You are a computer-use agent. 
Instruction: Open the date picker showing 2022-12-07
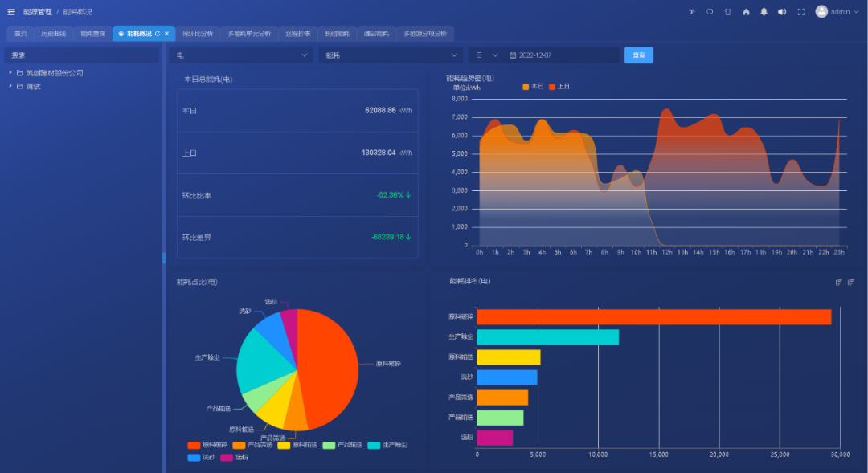pos(561,55)
